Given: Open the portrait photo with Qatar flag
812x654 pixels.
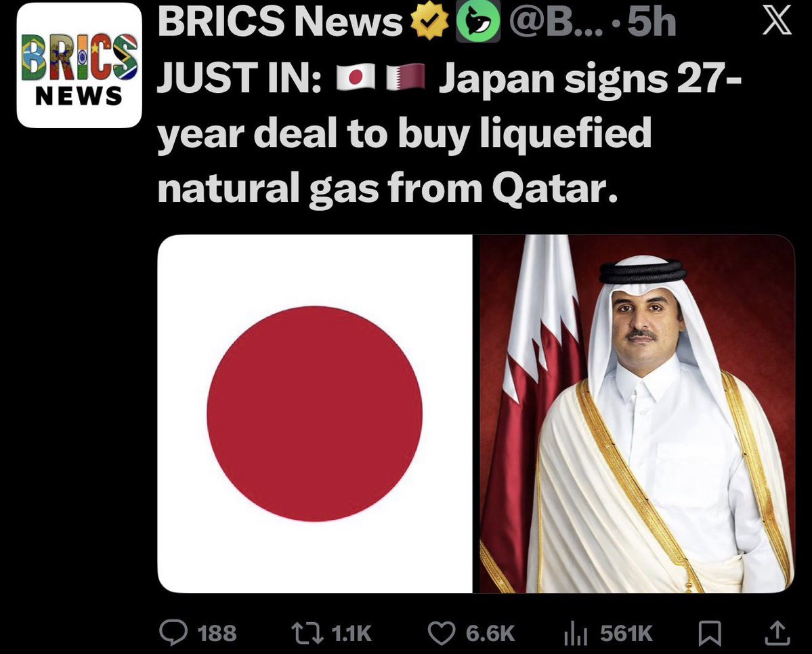Looking at the screenshot, I should (637, 413).
